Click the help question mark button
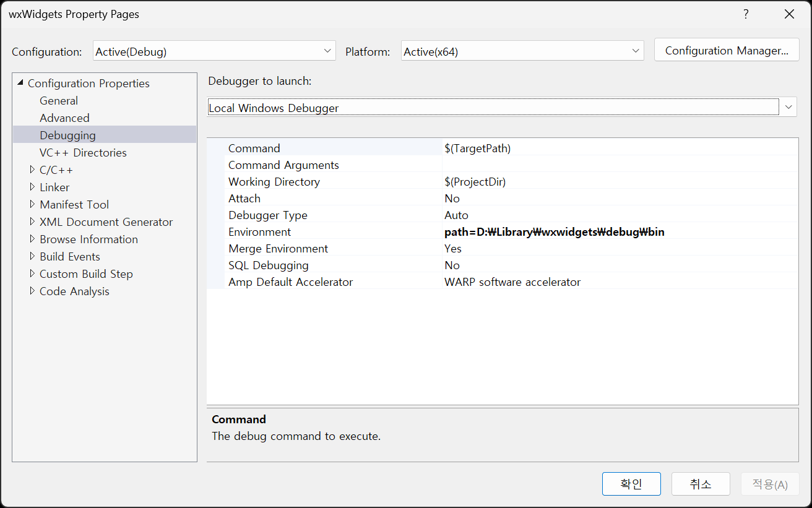812x508 pixels. (746, 14)
